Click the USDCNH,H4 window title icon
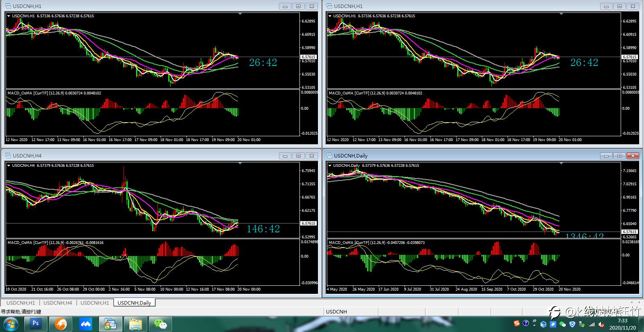Viewport: 644px width, 332px height. pos(8,156)
